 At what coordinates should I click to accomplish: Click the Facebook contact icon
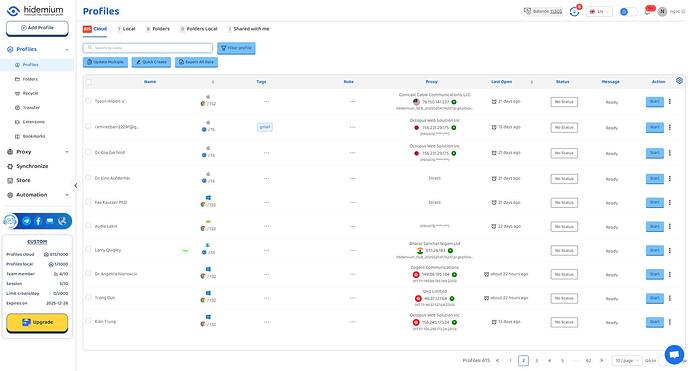tap(38, 221)
